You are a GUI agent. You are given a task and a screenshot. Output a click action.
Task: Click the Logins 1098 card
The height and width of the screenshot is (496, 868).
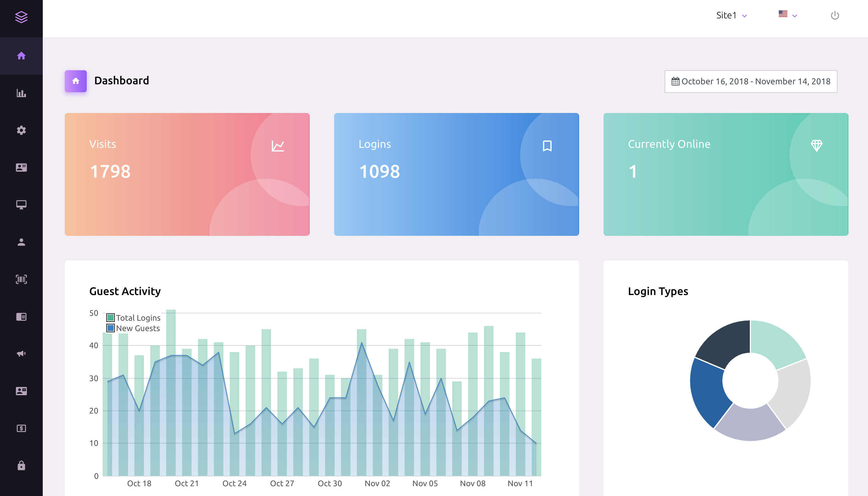tap(457, 174)
